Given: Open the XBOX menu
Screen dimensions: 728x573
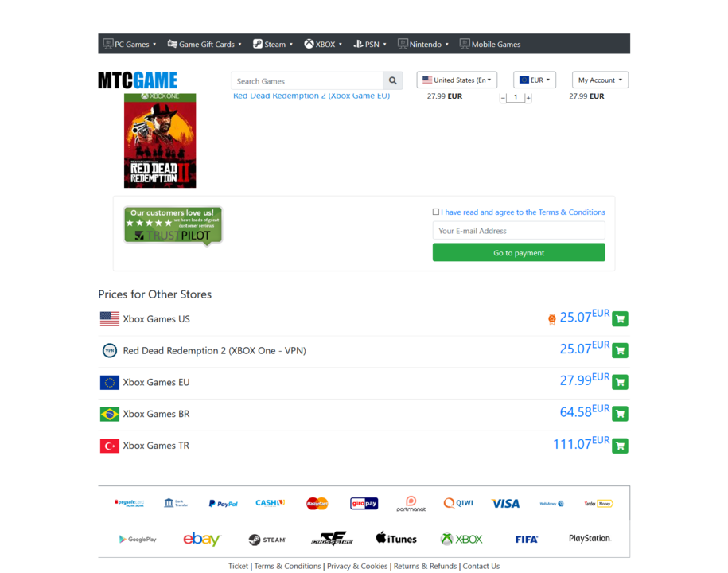Looking at the screenshot, I should pos(323,44).
